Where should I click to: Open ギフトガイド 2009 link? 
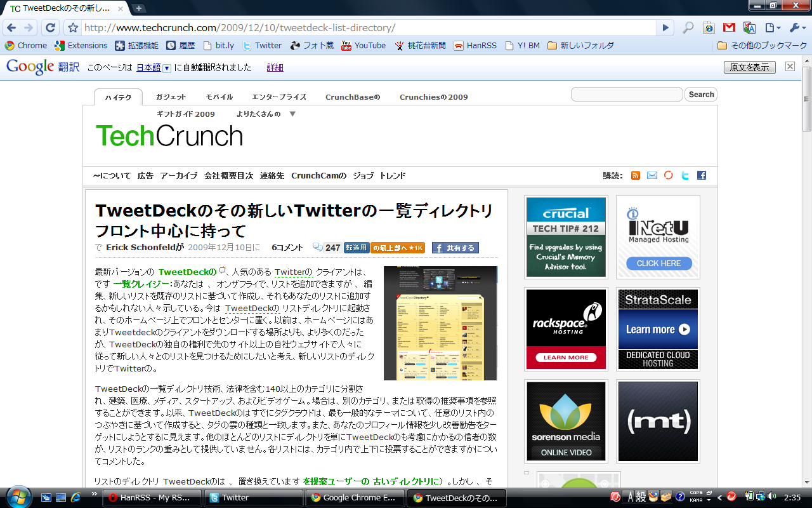point(186,114)
